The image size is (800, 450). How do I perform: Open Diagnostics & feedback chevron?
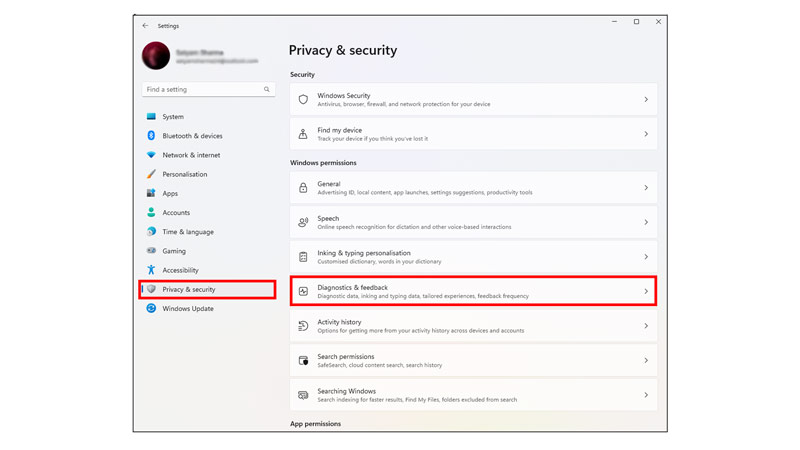coord(646,291)
